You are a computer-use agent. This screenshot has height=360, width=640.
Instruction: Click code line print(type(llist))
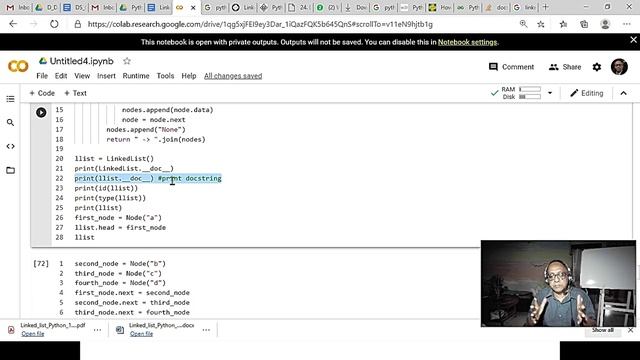[110, 198]
